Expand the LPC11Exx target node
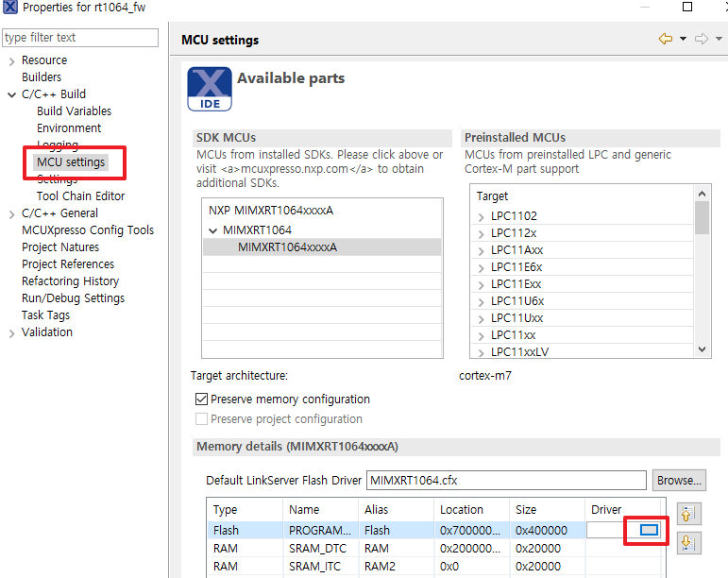This screenshot has width=728, height=578. point(481,285)
